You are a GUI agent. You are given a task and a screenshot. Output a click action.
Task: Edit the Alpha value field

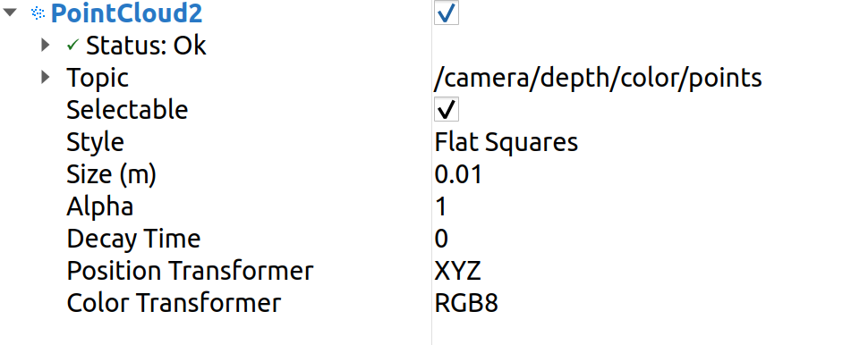click(x=649, y=206)
